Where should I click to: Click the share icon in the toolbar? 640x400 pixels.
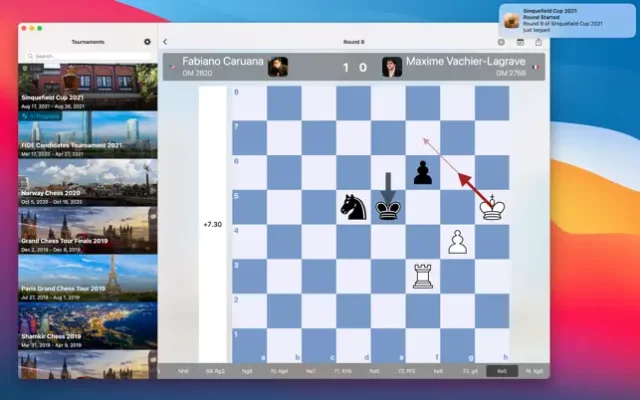coord(540,42)
